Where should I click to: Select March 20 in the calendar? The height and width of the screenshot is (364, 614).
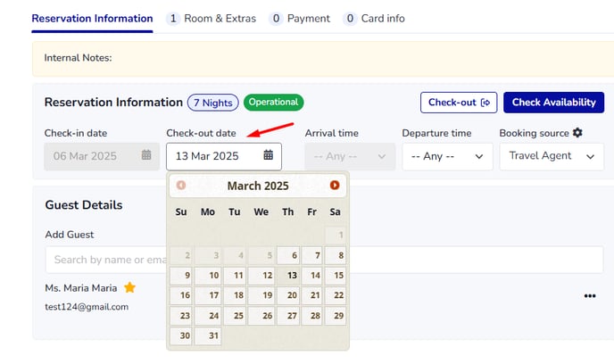coord(288,295)
